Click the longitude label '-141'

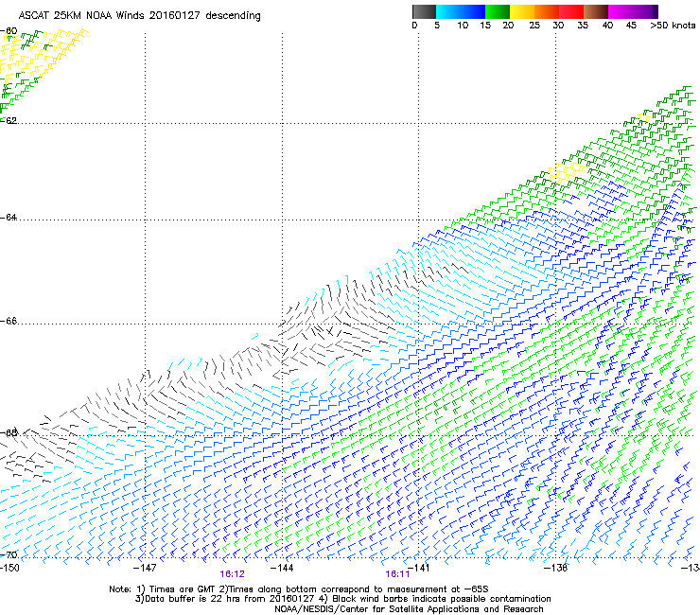[x=418, y=568]
